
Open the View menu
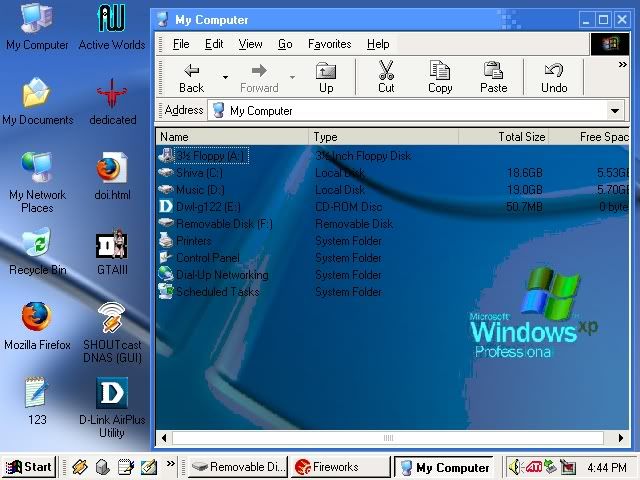point(250,44)
